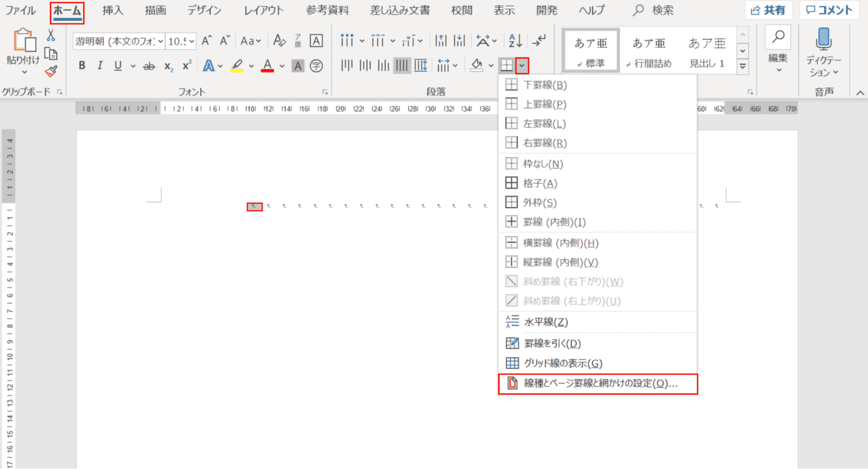Switch to the レイアウト (Layout) tab

tap(264, 10)
